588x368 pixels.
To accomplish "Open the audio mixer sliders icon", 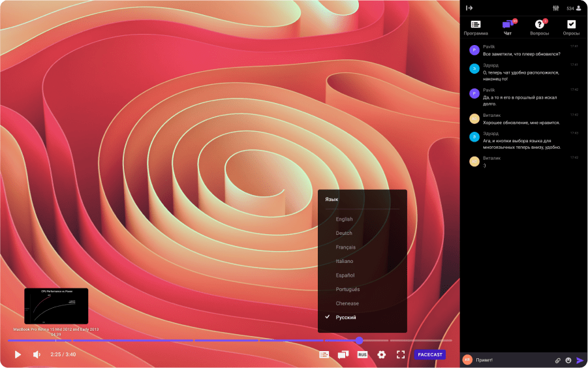I will point(555,8).
